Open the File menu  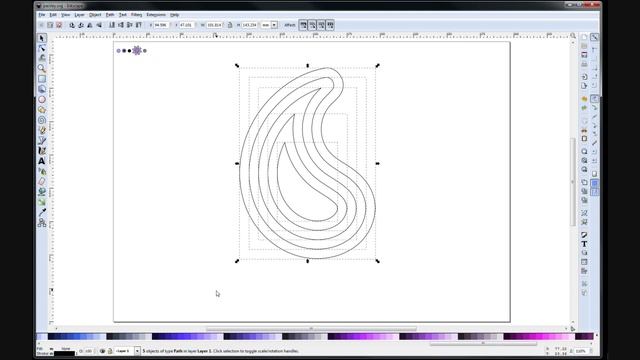coord(42,15)
